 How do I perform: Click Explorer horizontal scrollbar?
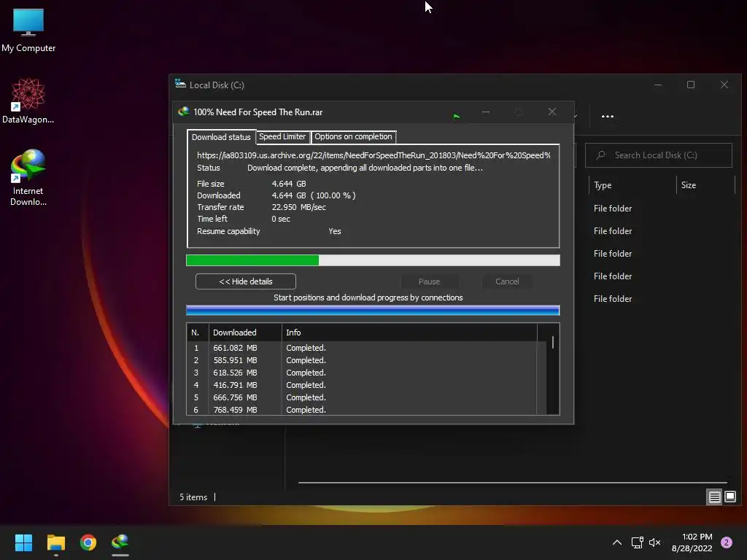pos(512,483)
